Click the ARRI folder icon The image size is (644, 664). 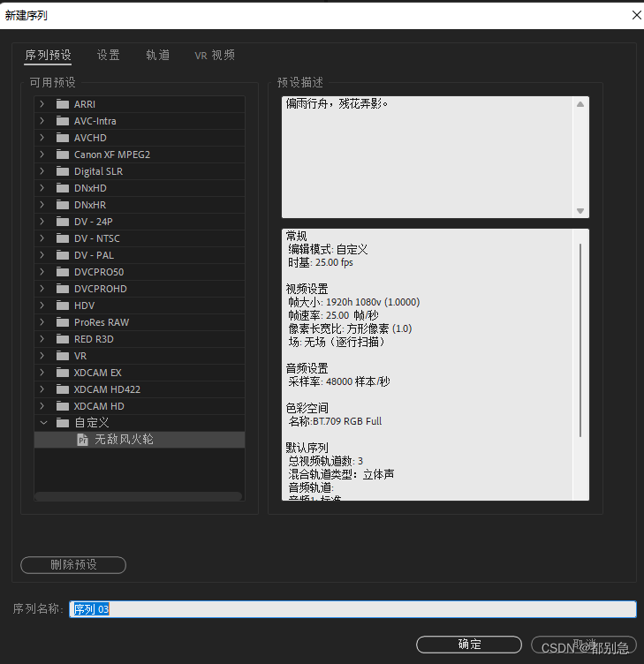tap(63, 104)
